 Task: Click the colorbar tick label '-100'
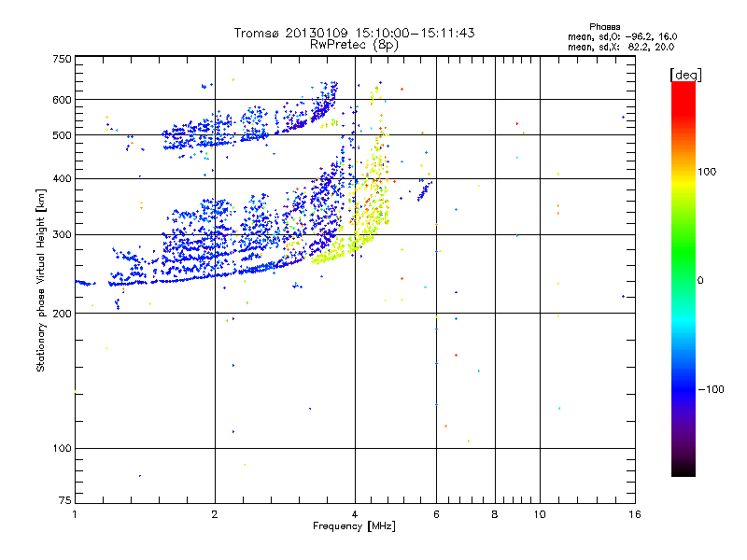click(712, 389)
